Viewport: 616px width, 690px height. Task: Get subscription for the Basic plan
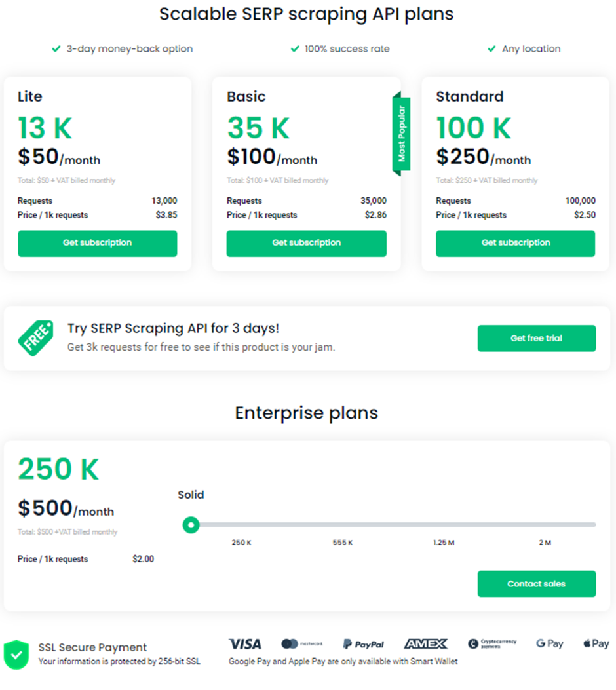(306, 243)
